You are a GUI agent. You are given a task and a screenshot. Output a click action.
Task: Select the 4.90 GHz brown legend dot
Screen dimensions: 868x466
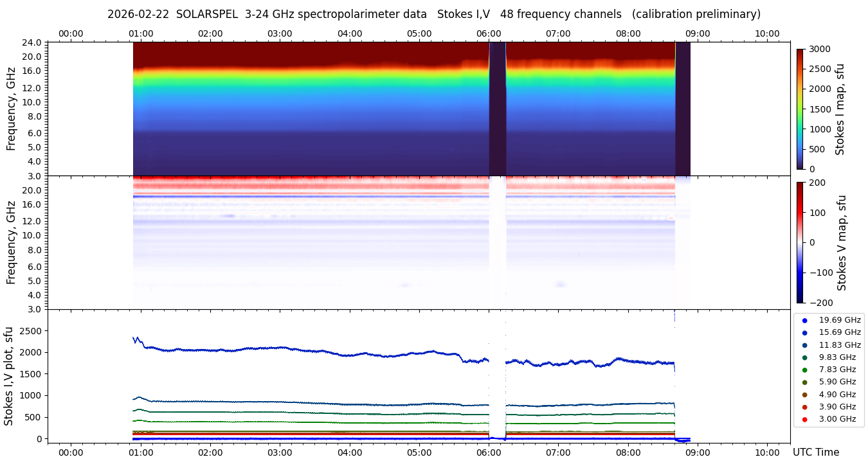tap(804, 395)
